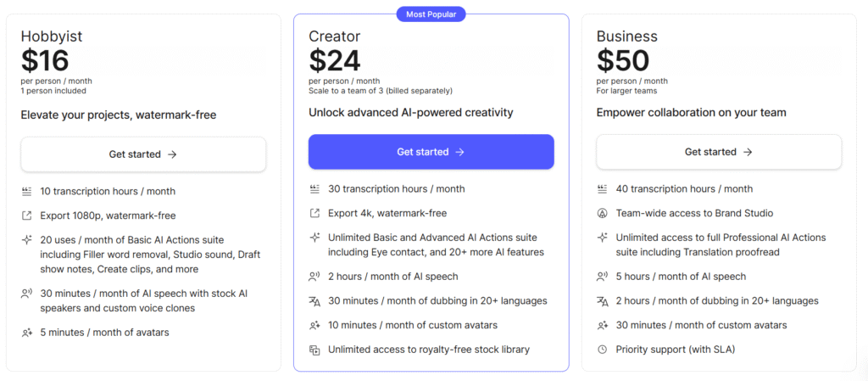The height and width of the screenshot is (381, 868).
Task: Click the export icon beside Export 1080p
Action: pyautogui.click(x=27, y=216)
